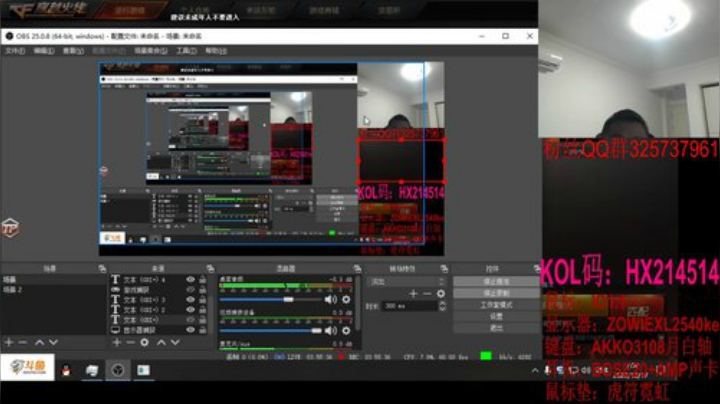The height and width of the screenshot is (404, 720).
Task: Show hidden system tray icons chevron
Action: point(535,370)
